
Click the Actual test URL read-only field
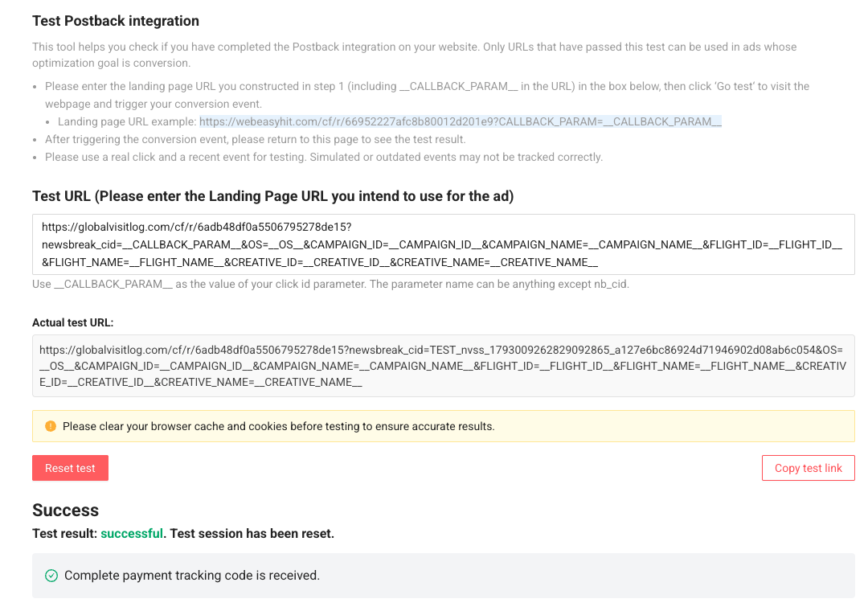click(444, 366)
